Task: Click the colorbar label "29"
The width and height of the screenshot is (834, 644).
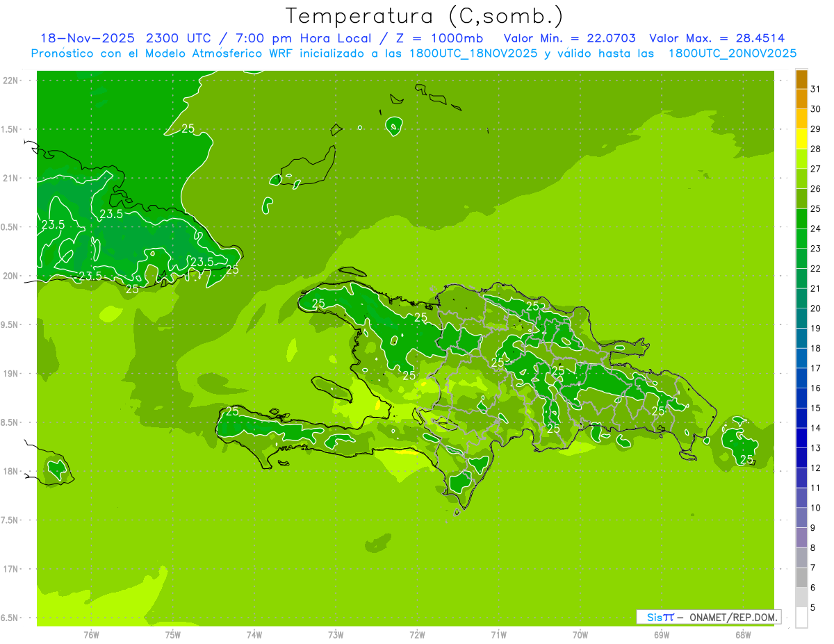Action: click(815, 129)
